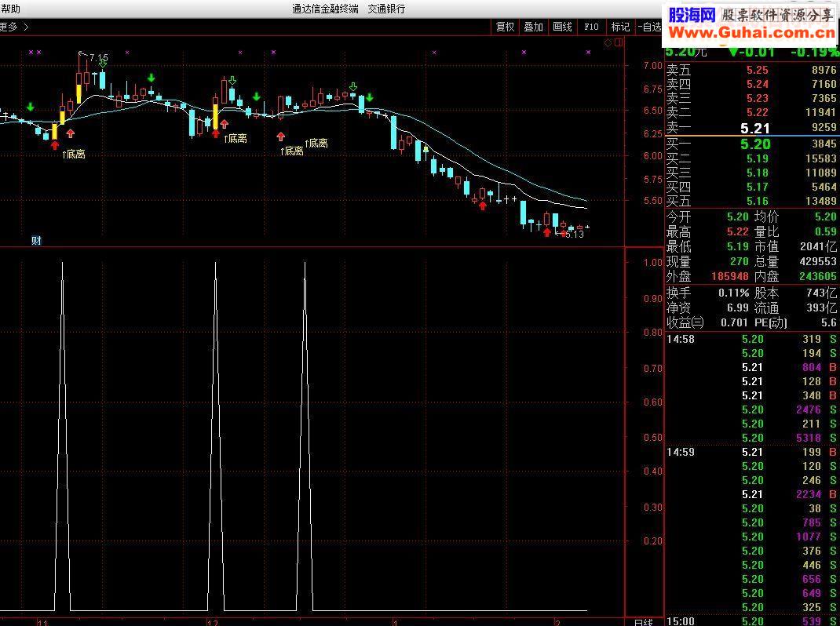Screen dimensions: 840x626
Task: Activate the 画线 drawing tool
Action: click(562, 27)
